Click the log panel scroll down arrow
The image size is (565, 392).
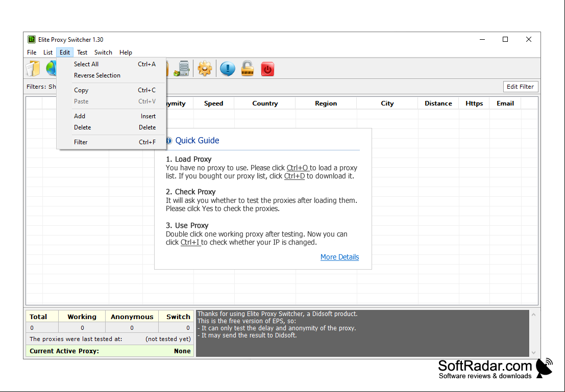point(534,353)
